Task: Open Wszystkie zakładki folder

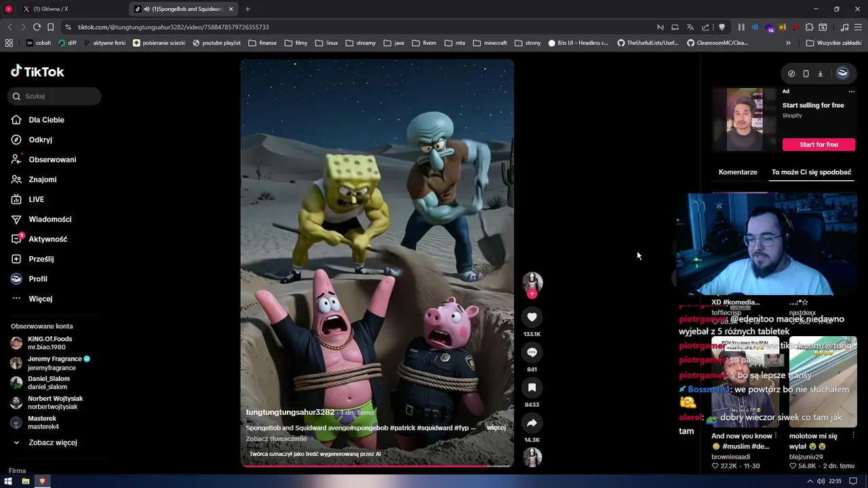Action: pos(833,43)
